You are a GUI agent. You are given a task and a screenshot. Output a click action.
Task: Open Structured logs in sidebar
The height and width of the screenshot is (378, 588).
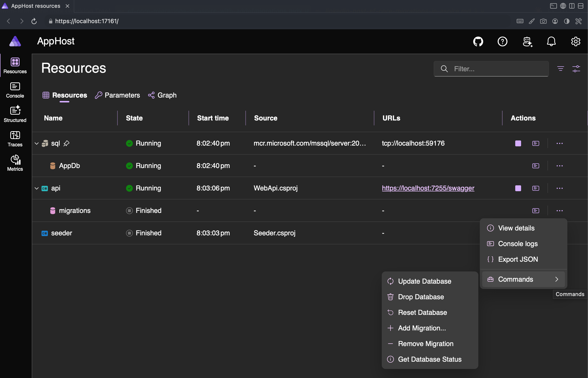click(15, 114)
